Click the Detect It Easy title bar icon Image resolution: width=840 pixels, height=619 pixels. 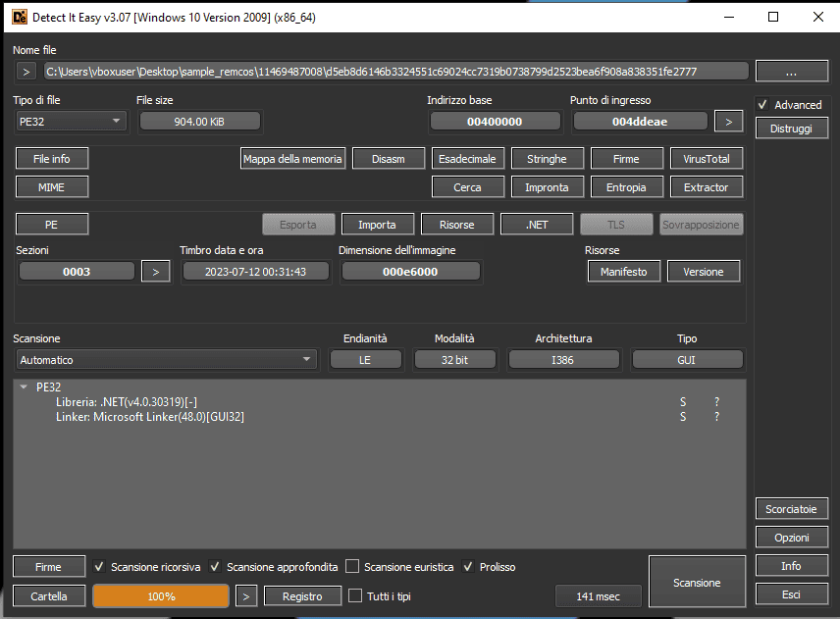(19, 18)
